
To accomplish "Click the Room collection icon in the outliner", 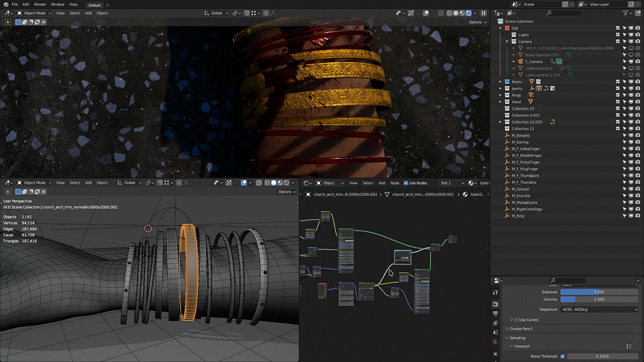I will pyautogui.click(x=507, y=82).
